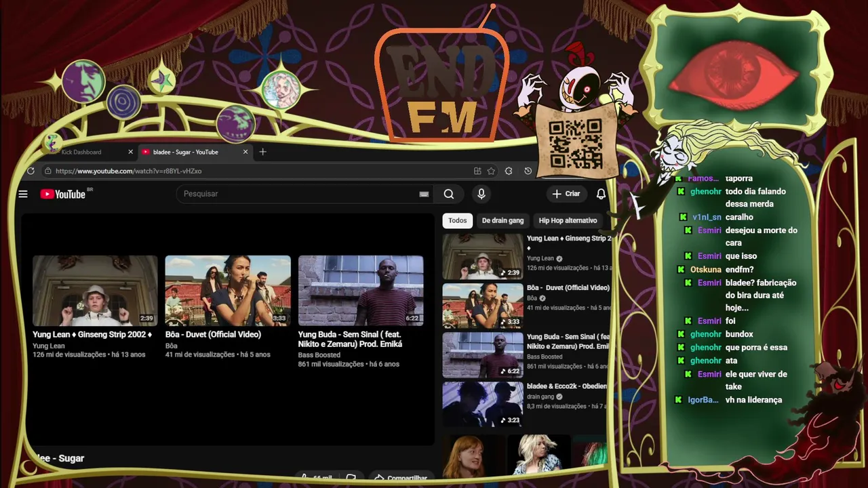Image resolution: width=868 pixels, height=488 pixels.
Task: Open sidebar bladee & Ecco2k Obedient thumbnail
Action: [x=483, y=404]
